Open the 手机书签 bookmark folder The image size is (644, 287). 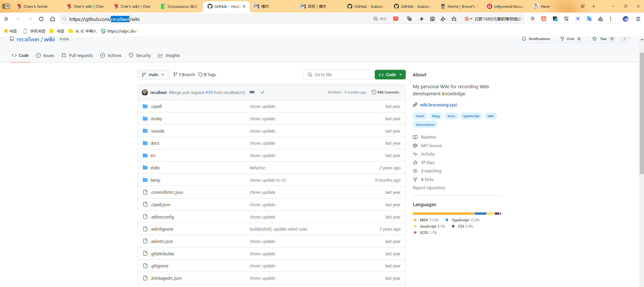34,31
